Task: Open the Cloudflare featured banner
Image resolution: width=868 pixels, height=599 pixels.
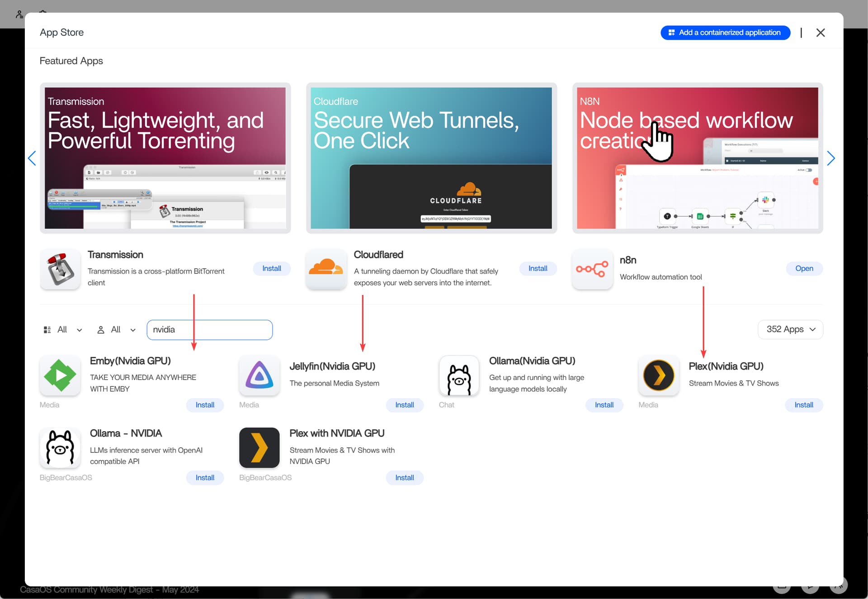Action: point(431,158)
